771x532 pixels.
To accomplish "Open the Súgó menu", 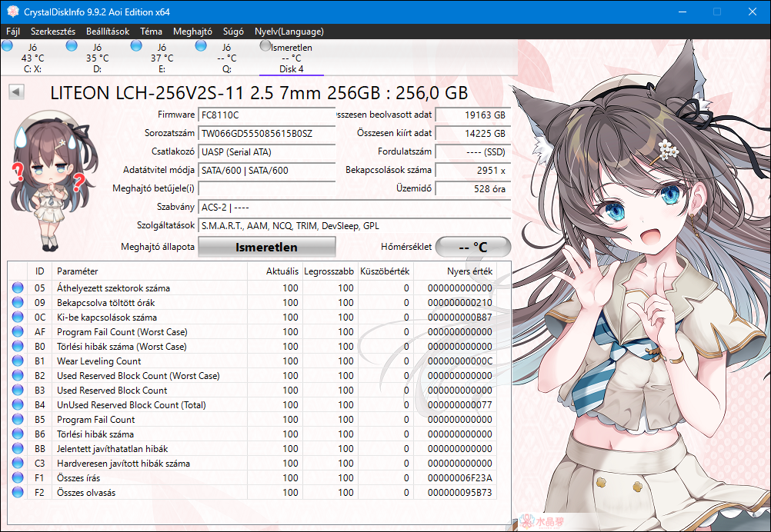I will click(x=233, y=32).
